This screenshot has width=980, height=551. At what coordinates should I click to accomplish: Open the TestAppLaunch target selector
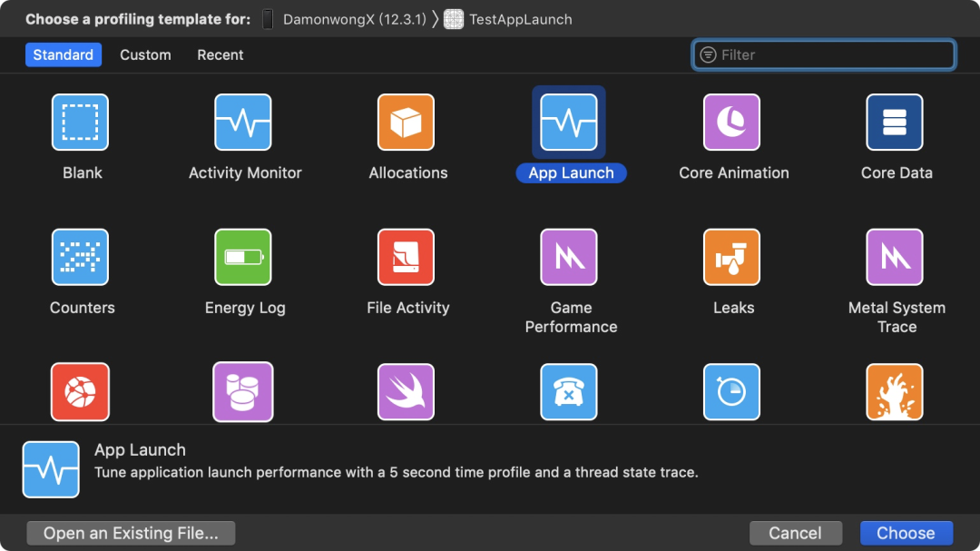(520, 19)
